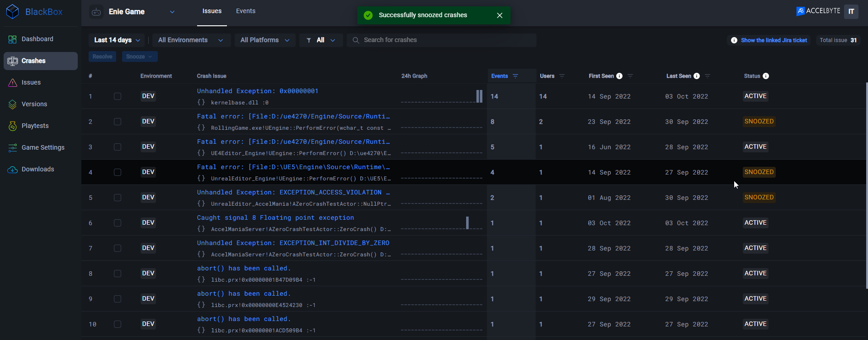Image resolution: width=868 pixels, height=340 pixels.
Task: Click the 24h graph bar for row 1
Action: click(x=479, y=96)
